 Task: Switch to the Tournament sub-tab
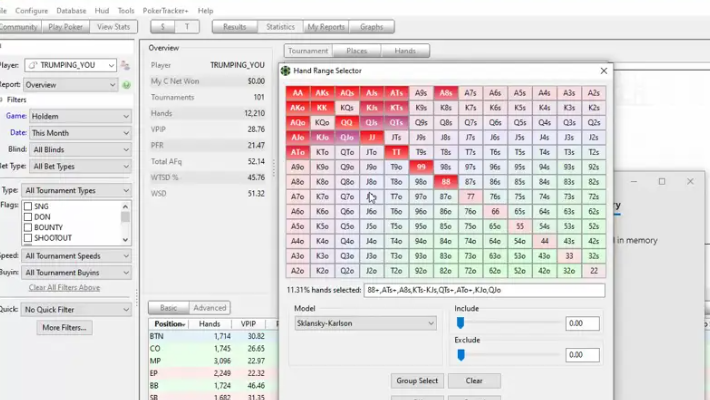[x=308, y=51]
